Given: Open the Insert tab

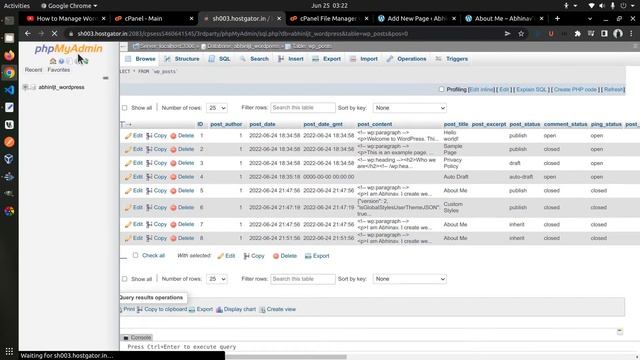Looking at the screenshot, I should (x=291, y=59).
